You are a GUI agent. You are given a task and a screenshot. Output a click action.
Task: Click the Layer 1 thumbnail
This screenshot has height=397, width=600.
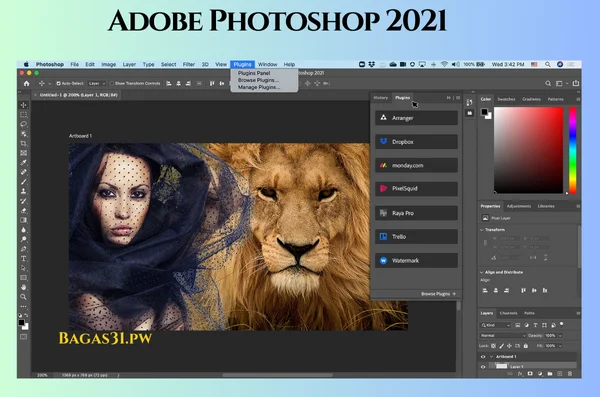(x=501, y=366)
